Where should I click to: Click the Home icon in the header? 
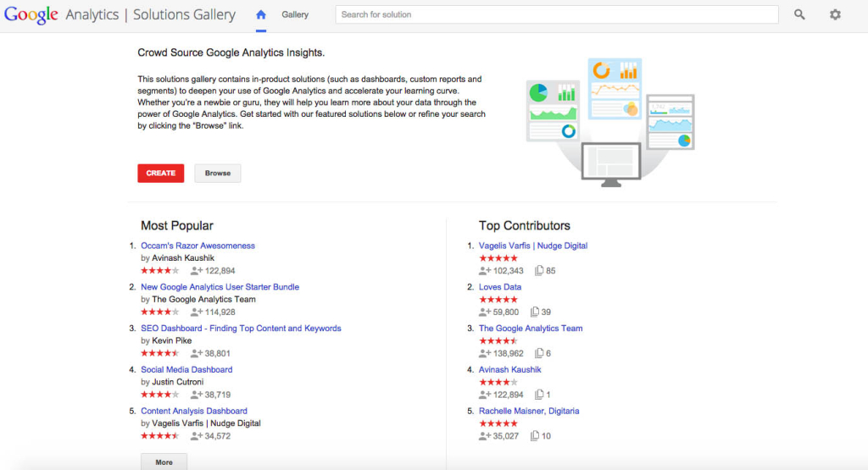point(261,14)
